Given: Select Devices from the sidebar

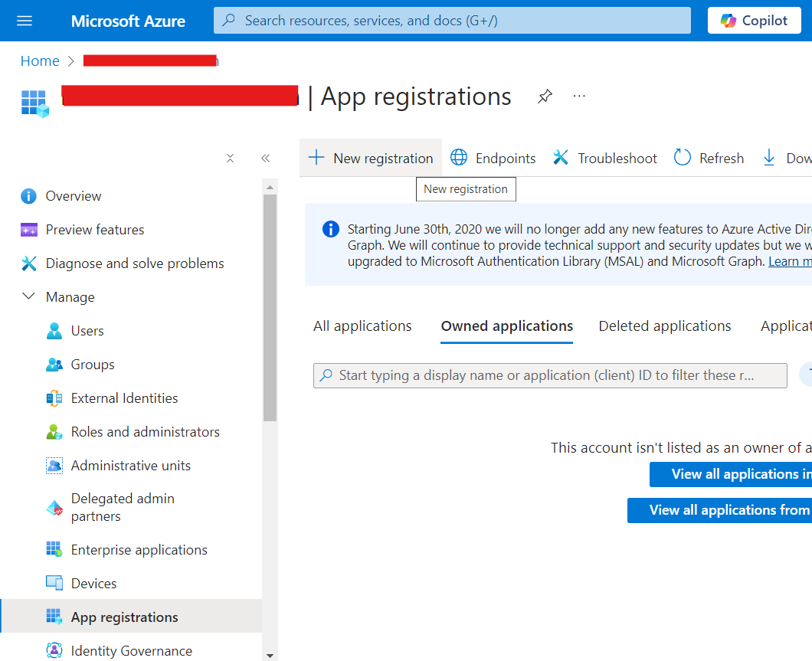Looking at the screenshot, I should click(93, 583).
